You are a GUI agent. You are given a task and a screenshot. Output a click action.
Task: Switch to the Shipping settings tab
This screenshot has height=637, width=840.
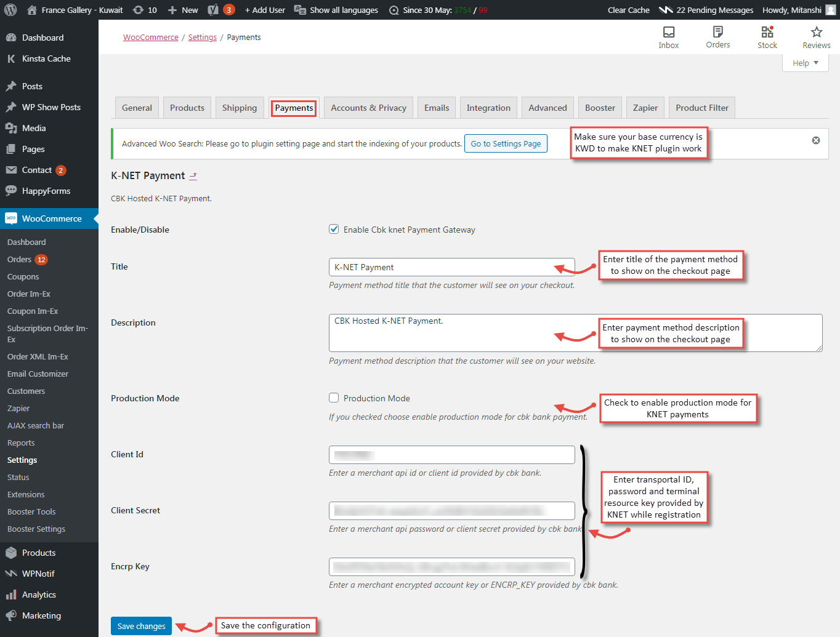(240, 108)
